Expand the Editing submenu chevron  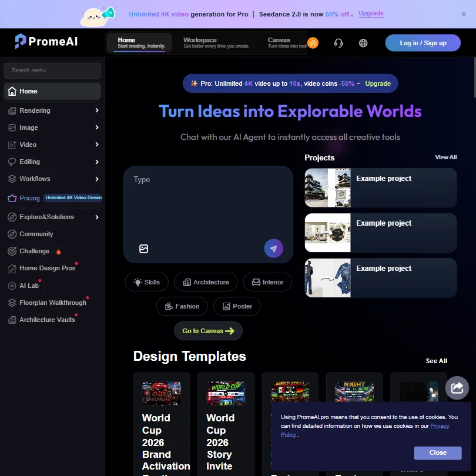97,162
